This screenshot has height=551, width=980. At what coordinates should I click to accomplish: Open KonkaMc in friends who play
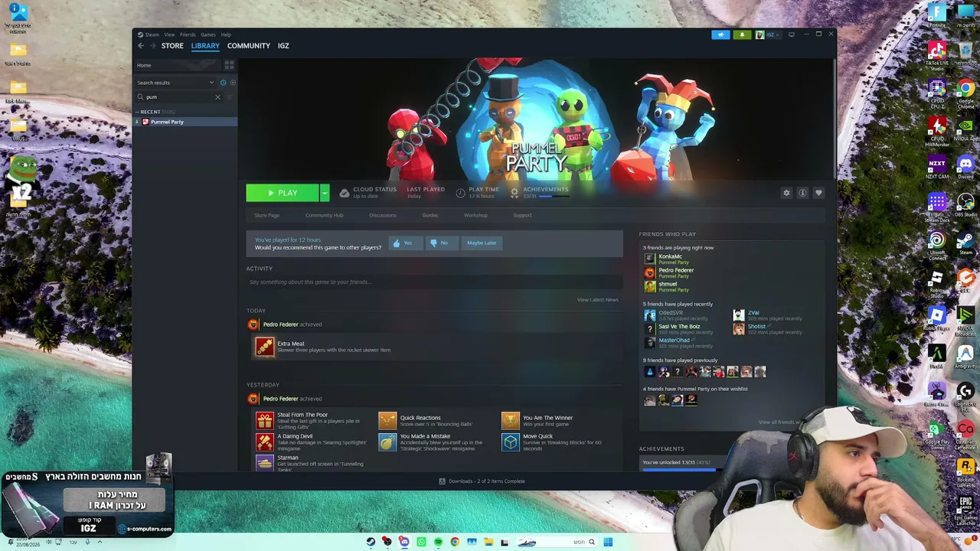(x=670, y=257)
